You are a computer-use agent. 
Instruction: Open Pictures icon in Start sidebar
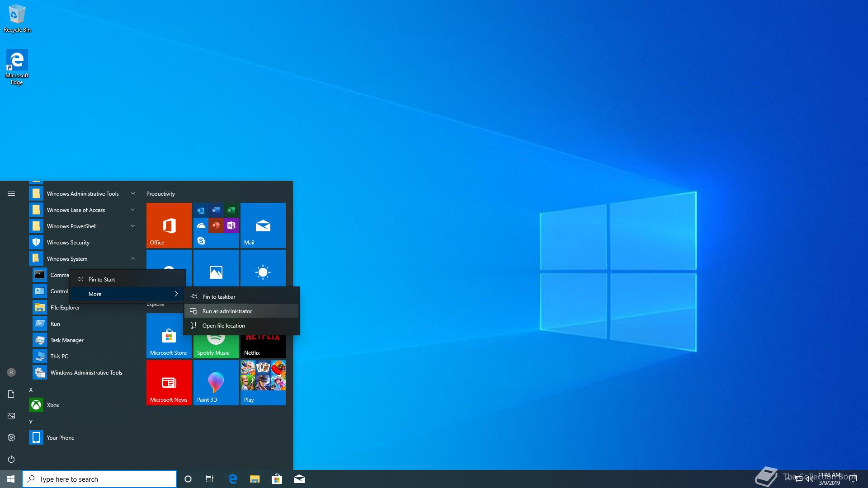(x=11, y=416)
